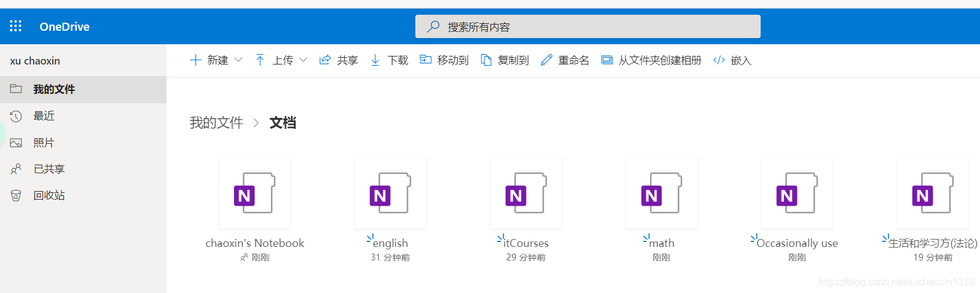Screen dimensions: 980x293
Task: Expand the 新建 dropdown chevron
Action: click(238, 60)
